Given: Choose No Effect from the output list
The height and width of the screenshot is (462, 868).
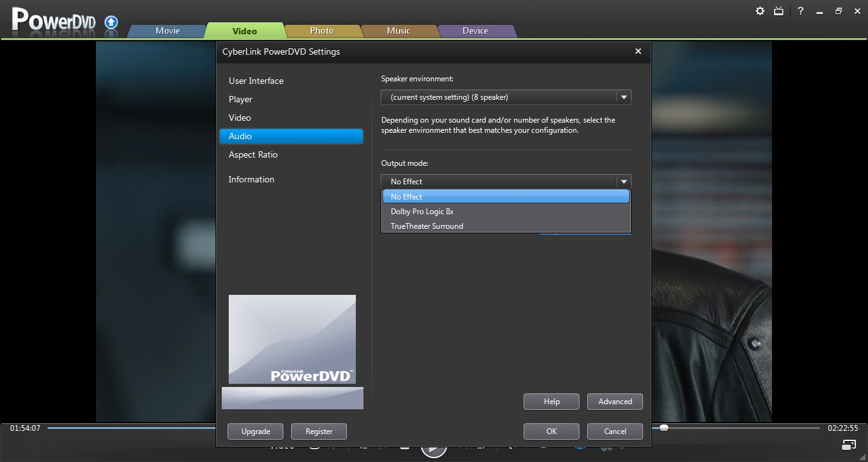Looking at the screenshot, I should click(506, 197).
